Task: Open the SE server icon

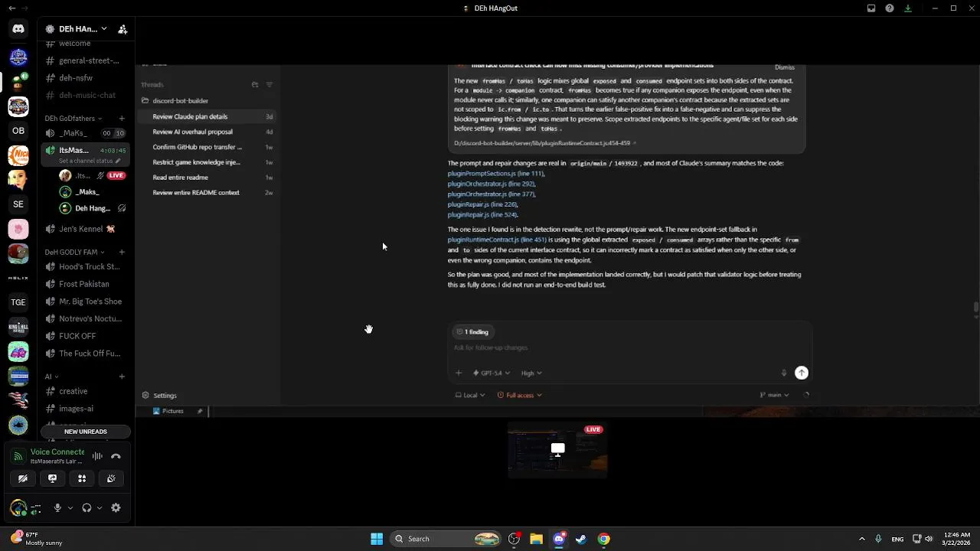Action: [x=18, y=204]
